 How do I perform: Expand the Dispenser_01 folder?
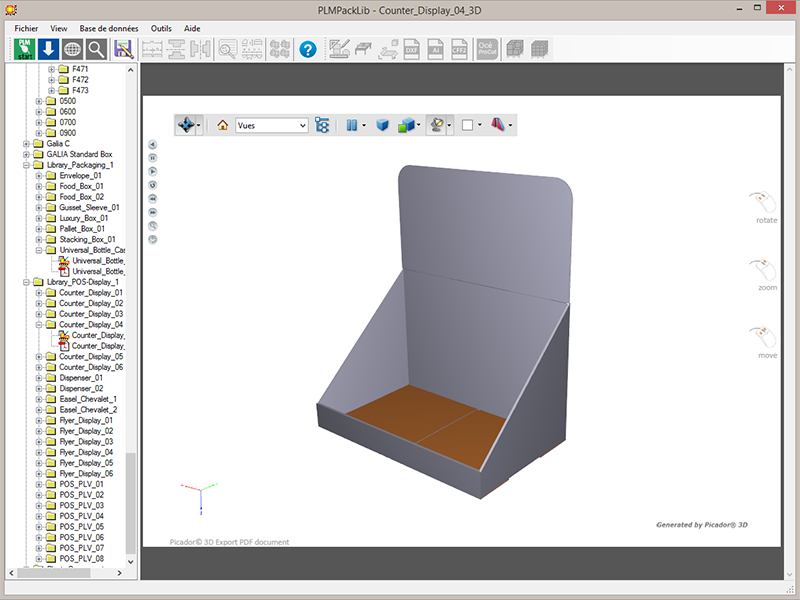(x=39, y=378)
